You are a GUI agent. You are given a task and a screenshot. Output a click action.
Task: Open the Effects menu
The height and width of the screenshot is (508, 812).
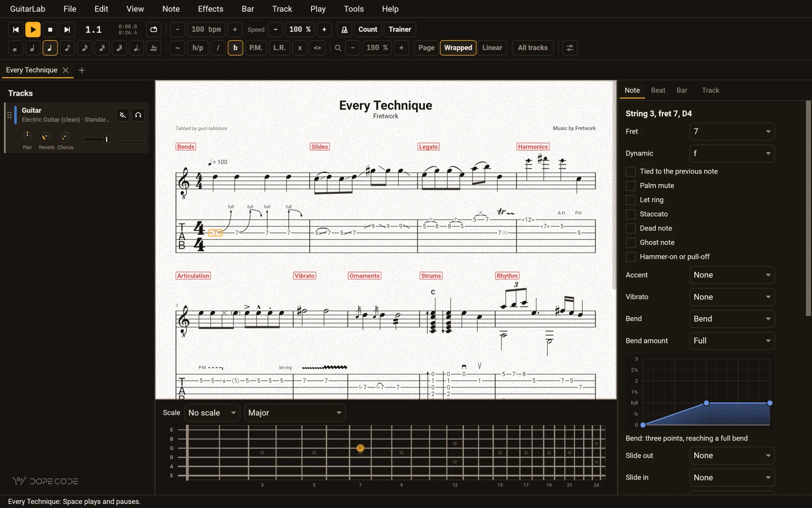[x=211, y=9]
